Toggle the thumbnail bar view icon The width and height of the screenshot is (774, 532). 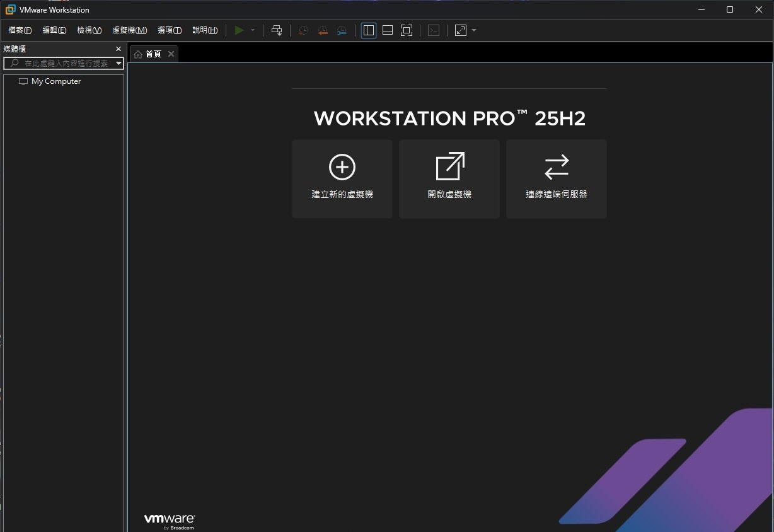388,30
